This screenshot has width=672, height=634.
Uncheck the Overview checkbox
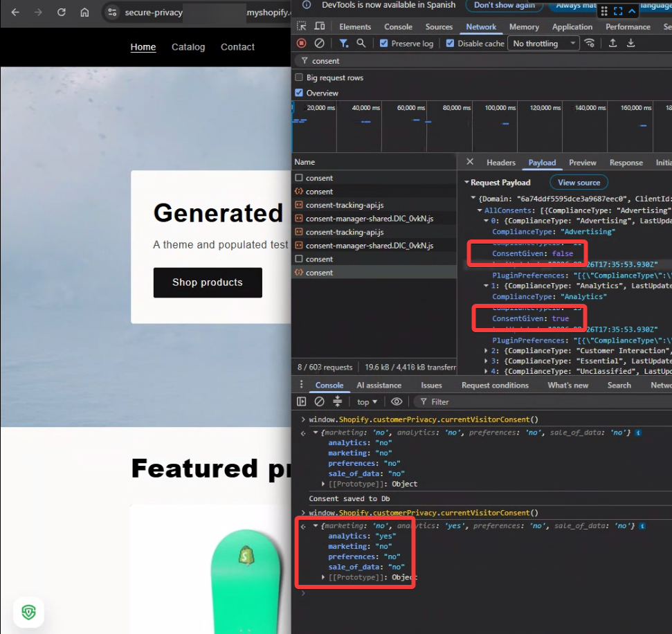pos(299,93)
